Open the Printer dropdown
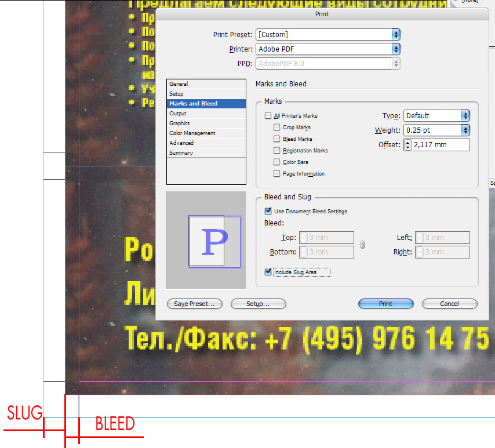Image resolution: width=495 pixels, height=448 pixels. 328,49
